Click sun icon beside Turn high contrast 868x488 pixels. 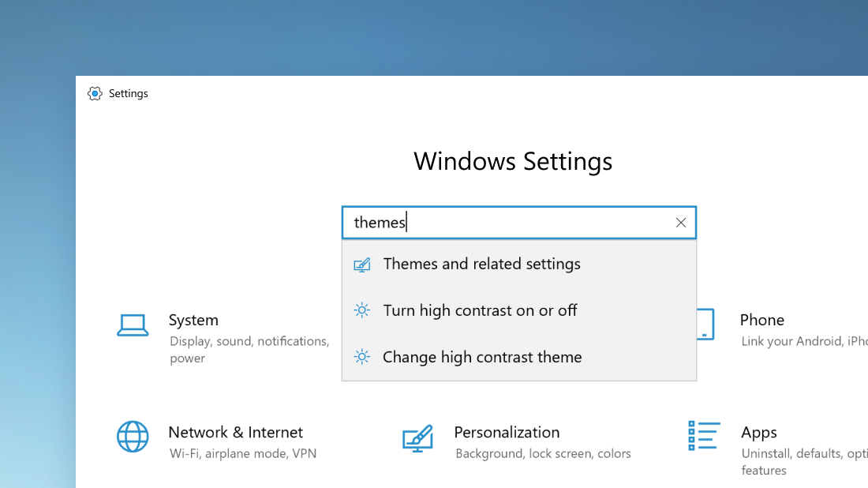point(362,310)
